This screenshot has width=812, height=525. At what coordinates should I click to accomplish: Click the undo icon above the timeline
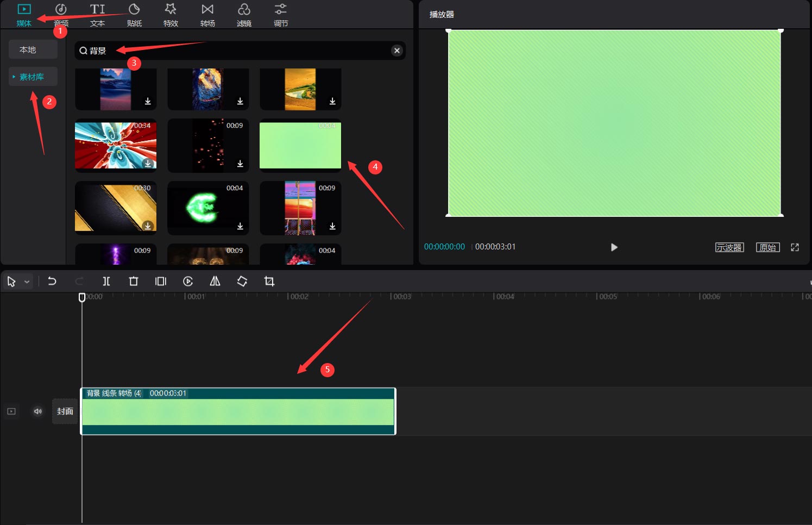pyautogui.click(x=52, y=281)
